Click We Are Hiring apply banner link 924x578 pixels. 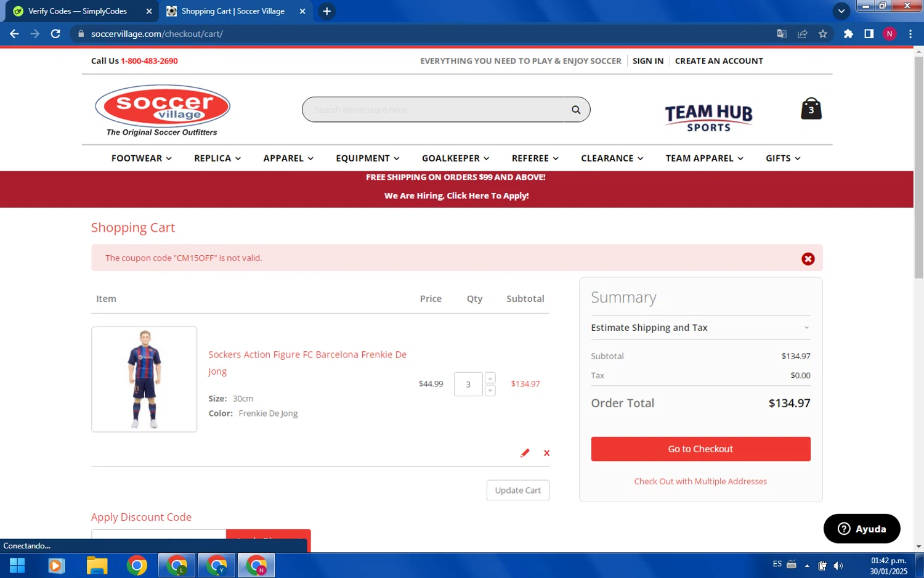456,196
